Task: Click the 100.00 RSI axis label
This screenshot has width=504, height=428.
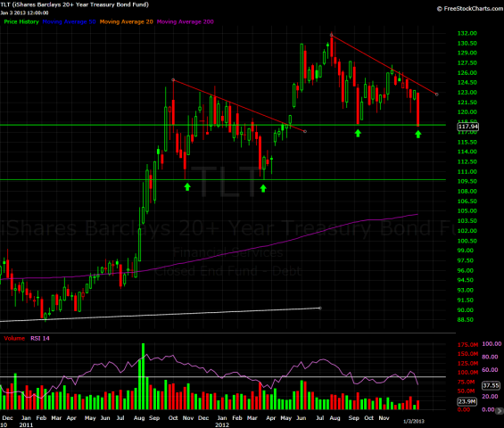Action: tap(492, 344)
